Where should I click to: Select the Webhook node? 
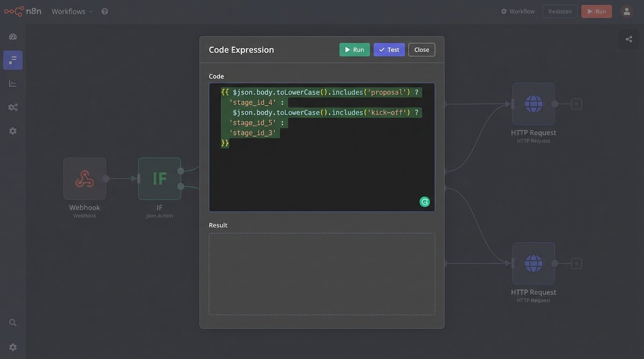(85, 179)
